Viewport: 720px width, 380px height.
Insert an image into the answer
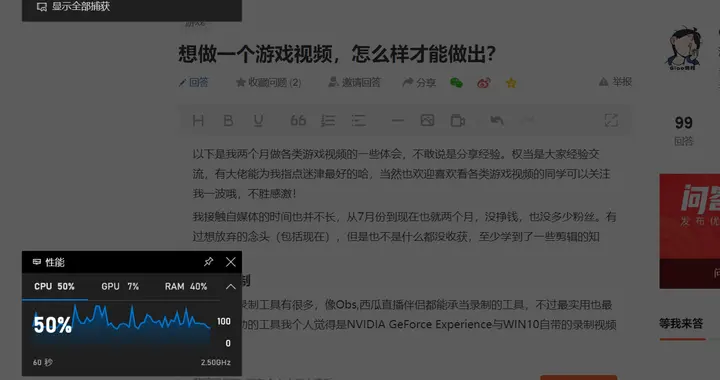pyautogui.click(x=428, y=121)
